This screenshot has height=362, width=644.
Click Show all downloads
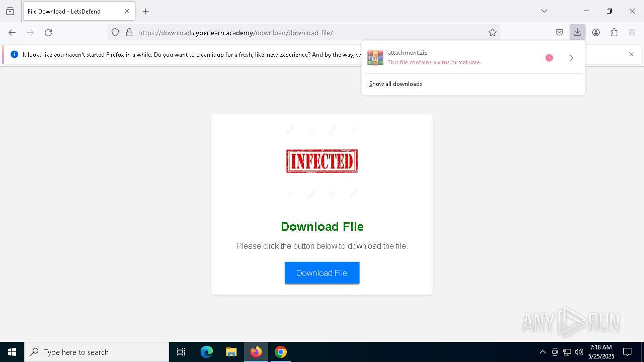(x=395, y=84)
